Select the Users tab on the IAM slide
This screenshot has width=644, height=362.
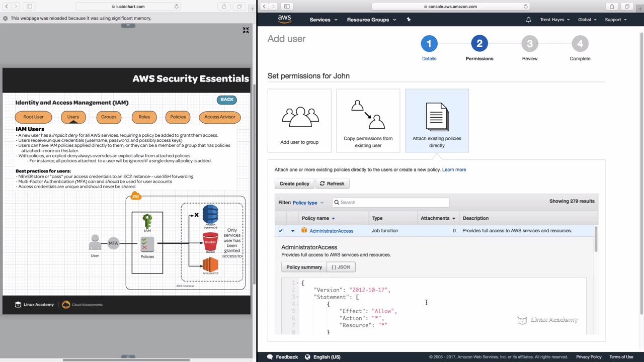tap(73, 117)
